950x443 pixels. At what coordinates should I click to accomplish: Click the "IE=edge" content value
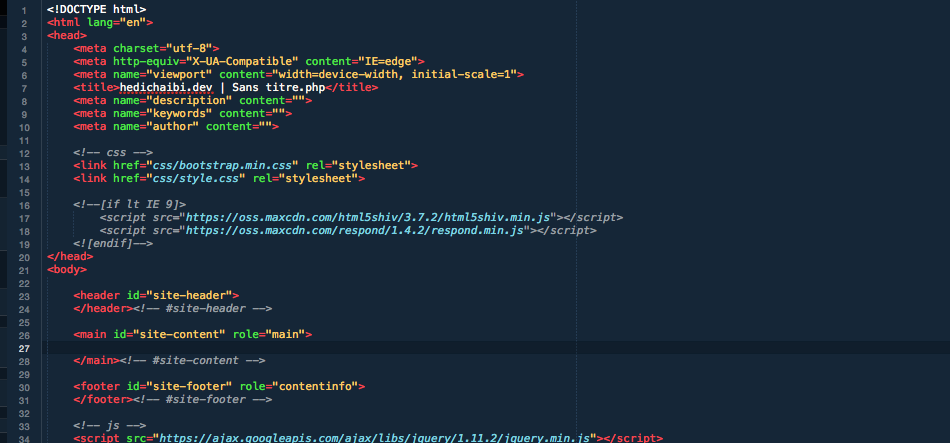[388, 62]
